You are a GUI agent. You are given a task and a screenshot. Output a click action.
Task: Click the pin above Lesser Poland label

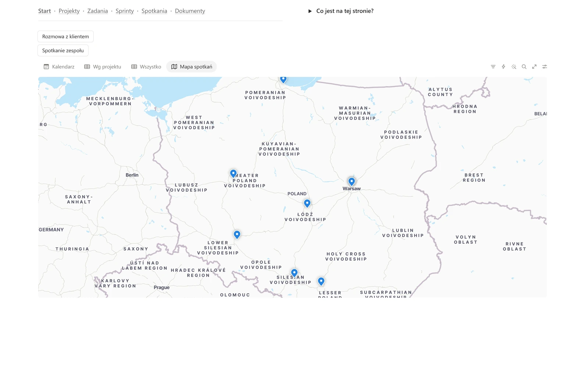click(321, 282)
